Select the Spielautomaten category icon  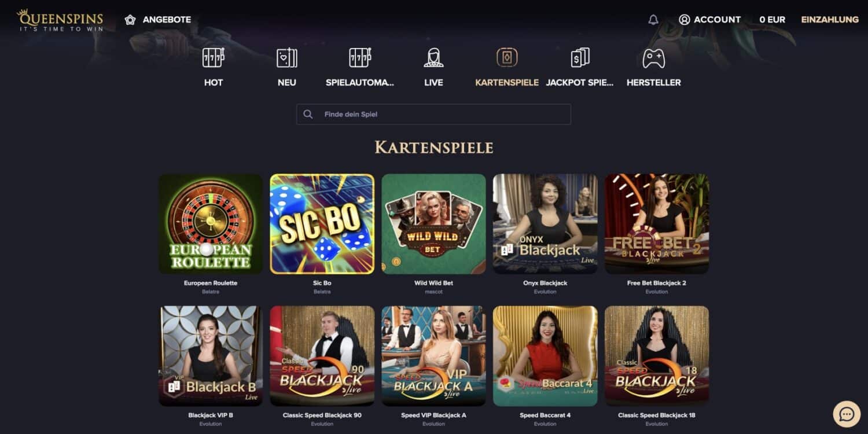(360, 57)
